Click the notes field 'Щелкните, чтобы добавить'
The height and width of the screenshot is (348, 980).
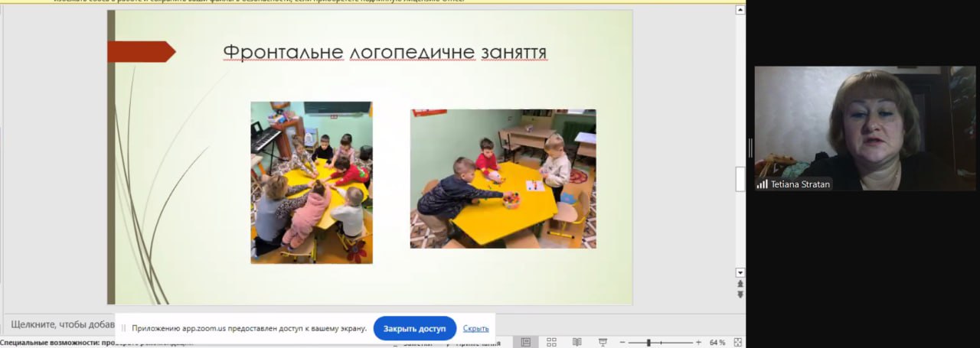coord(61,324)
